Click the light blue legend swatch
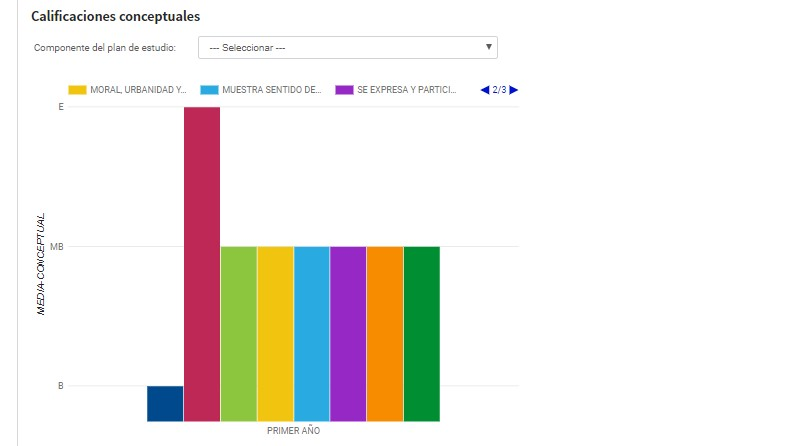Viewport: 804px width, 446px height. [x=209, y=90]
